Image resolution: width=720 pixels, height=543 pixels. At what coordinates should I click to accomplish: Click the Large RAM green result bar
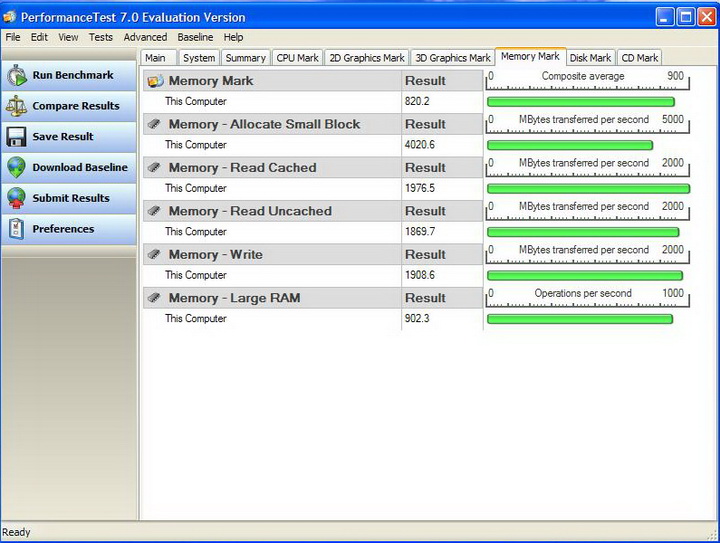[x=580, y=319]
